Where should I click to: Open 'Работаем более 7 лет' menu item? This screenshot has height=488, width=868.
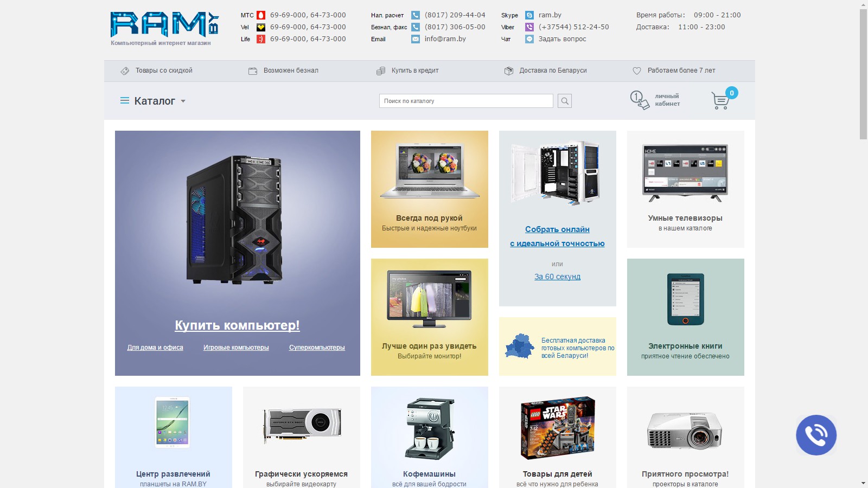pyautogui.click(x=681, y=70)
